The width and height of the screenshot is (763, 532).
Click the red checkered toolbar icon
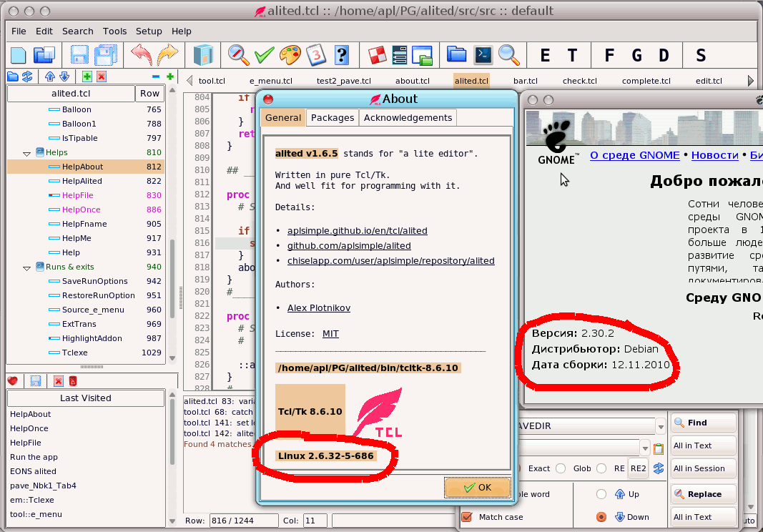point(377,55)
